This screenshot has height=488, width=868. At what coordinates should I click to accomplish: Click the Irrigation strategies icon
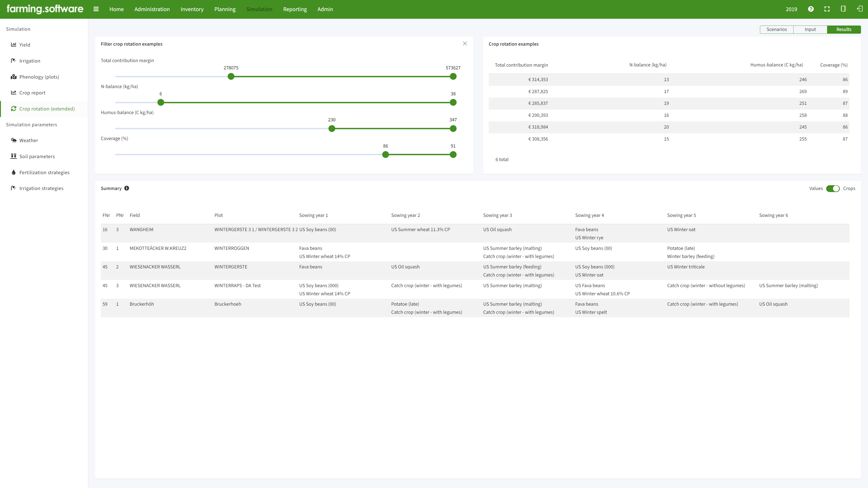tap(14, 188)
